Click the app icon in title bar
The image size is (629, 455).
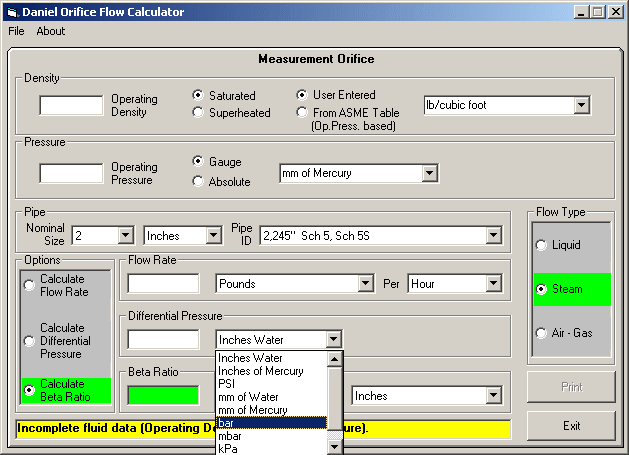11,11
